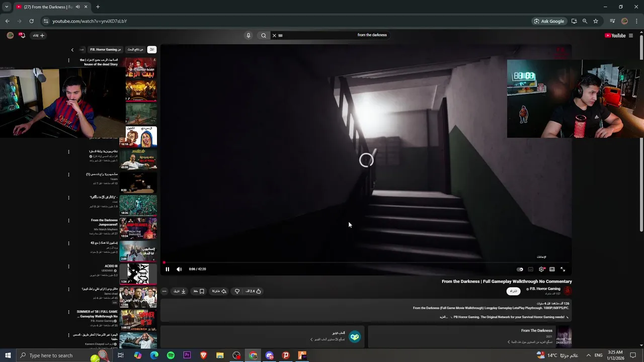
Task: Open the YouTube create button with plus
Action: pyautogui.click(x=39, y=35)
